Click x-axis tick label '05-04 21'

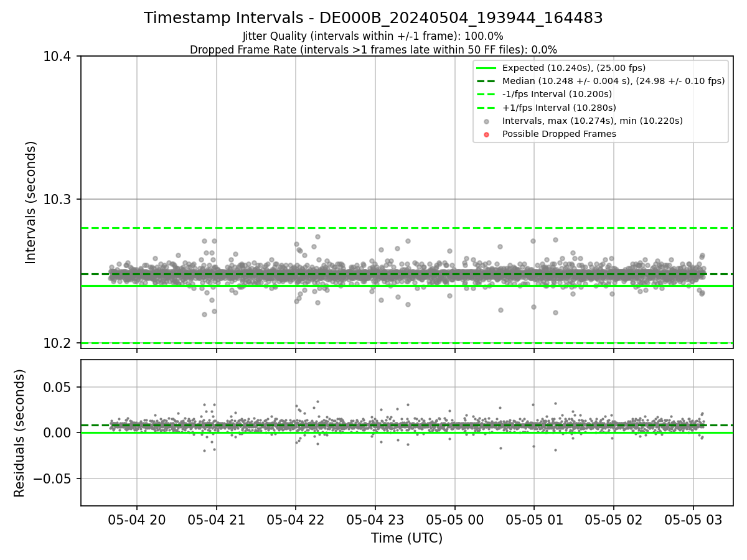point(216,520)
